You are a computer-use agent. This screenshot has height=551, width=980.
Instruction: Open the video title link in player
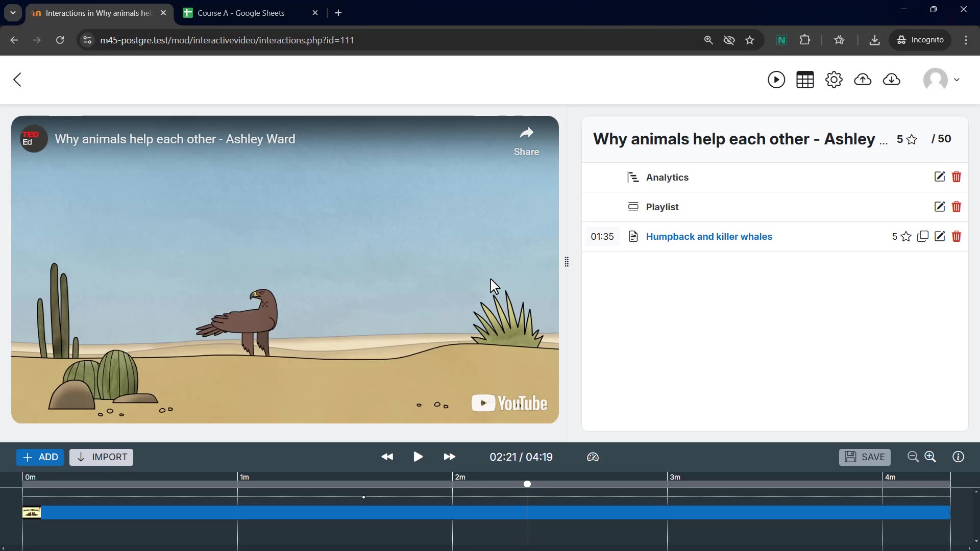(175, 139)
